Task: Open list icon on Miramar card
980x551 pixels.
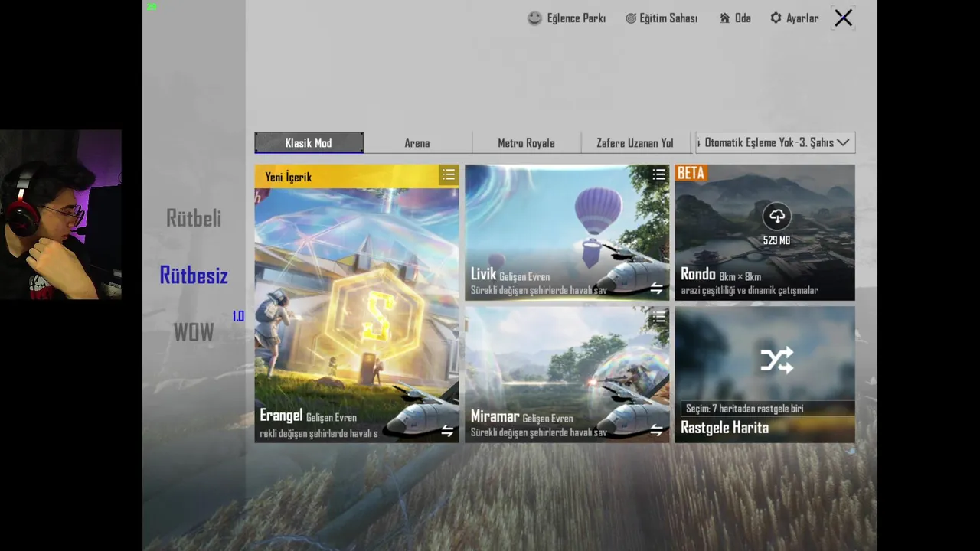Action: pyautogui.click(x=659, y=316)
